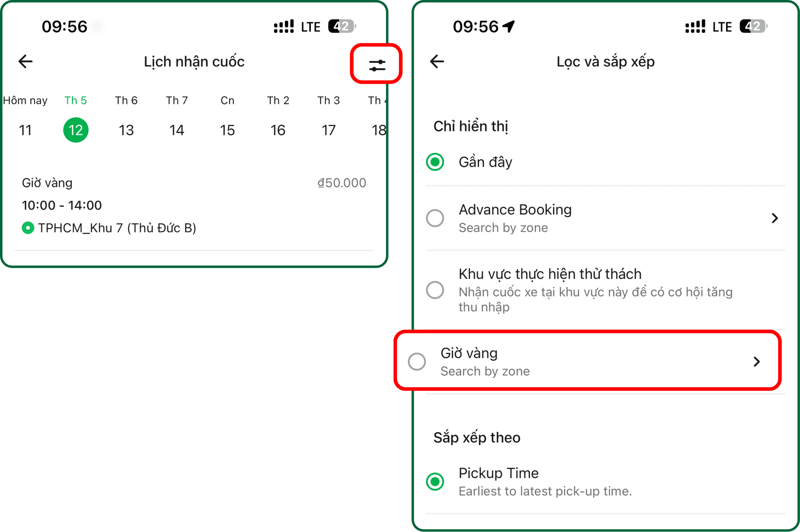Tap the LTE indicator on right phone
800x532 pixels.
point(722,27)
